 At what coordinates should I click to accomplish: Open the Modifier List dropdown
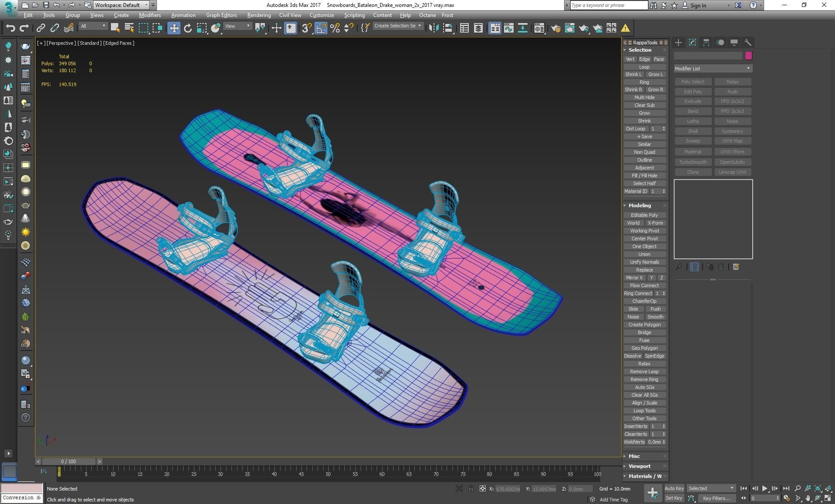click(x=713, y=69)
